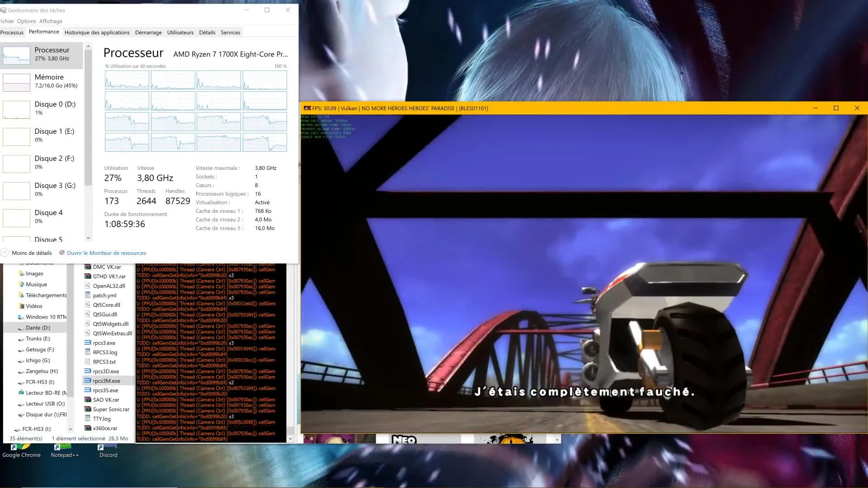
Task: Collapse view with Moins de détails
Action: point(32,253)
